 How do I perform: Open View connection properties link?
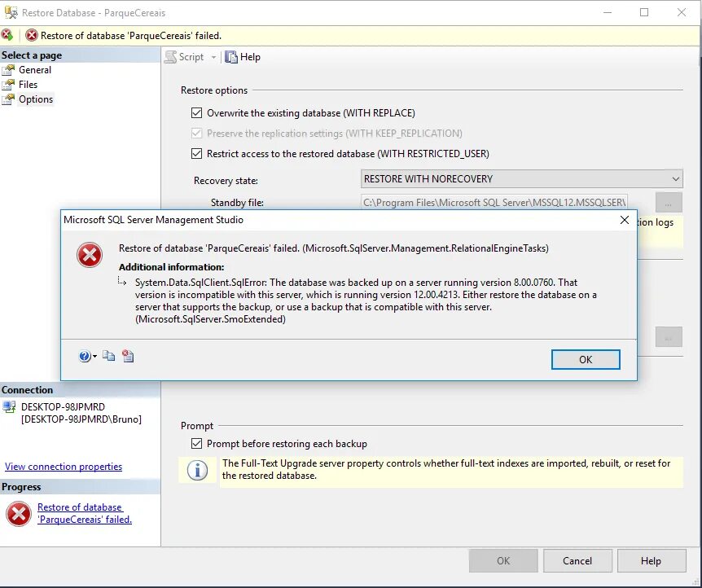[x=64, y=467]
